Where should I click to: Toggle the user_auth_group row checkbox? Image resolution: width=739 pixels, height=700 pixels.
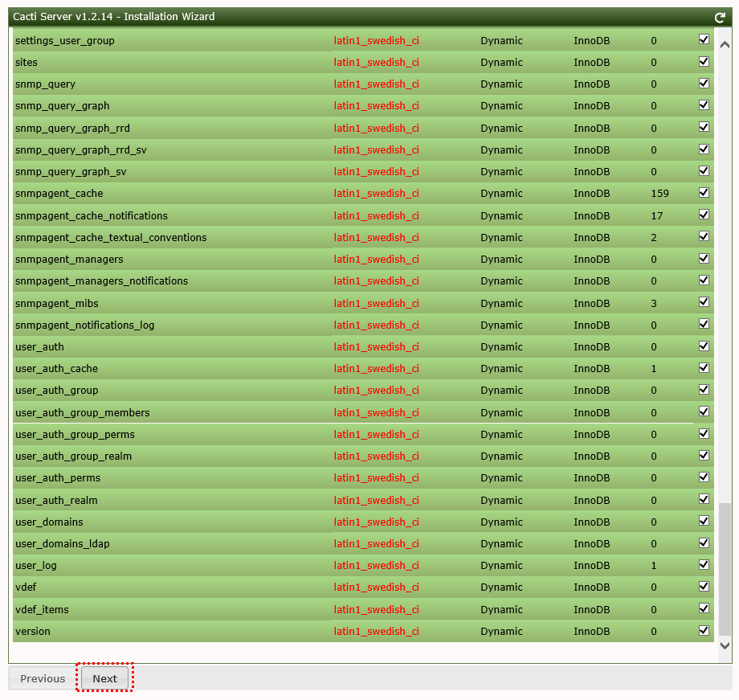704,390
